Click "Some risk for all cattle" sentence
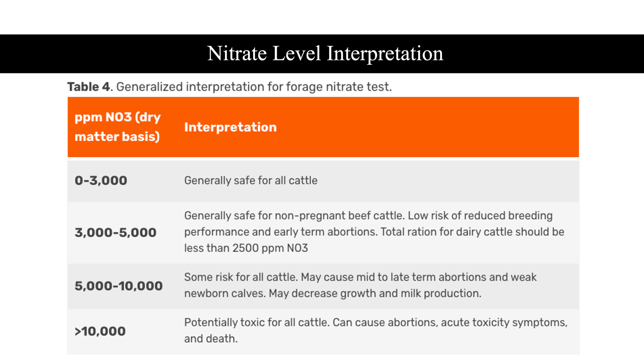 [x=241, y=277]
